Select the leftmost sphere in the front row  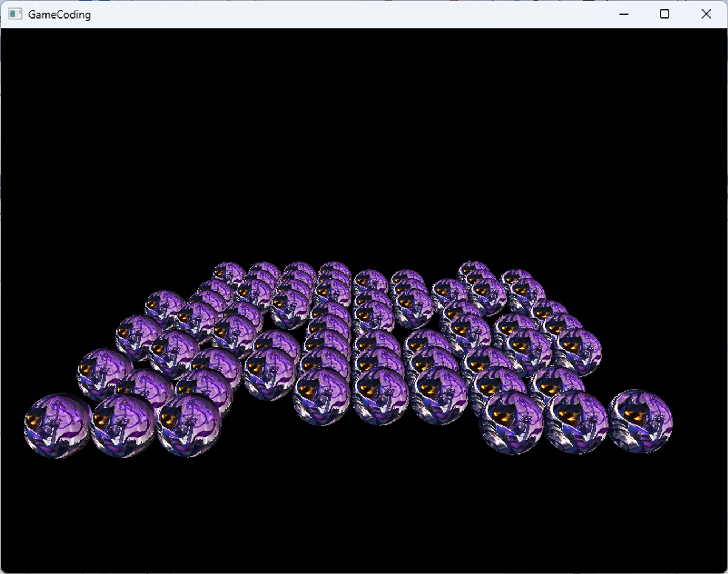tap(57, 425)
